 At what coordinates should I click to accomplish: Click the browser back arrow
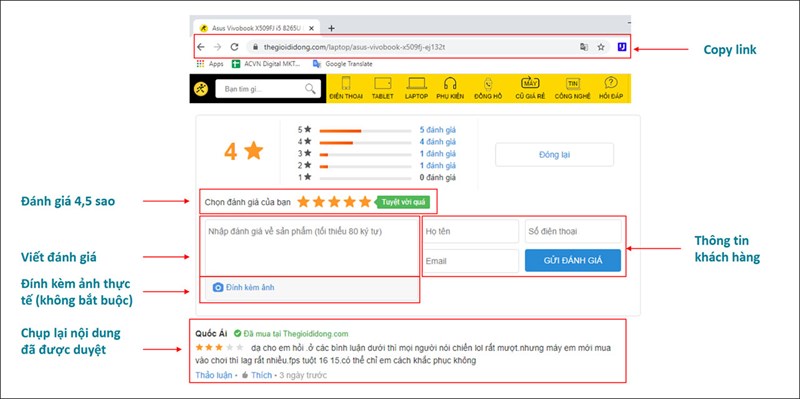click(201, 47)
